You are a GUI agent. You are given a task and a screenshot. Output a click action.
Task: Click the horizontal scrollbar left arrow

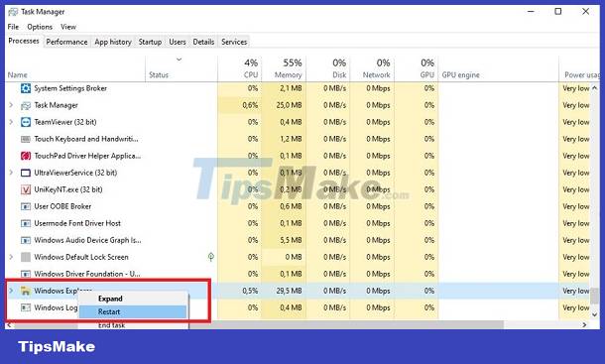9,325
